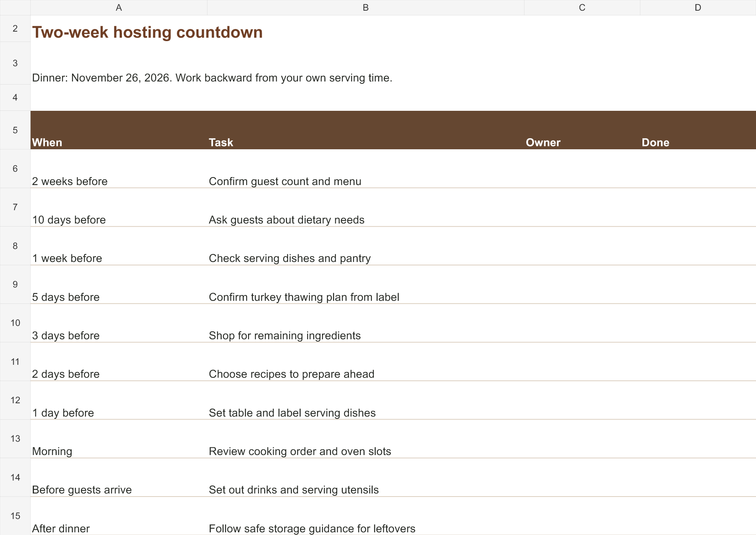Click the 'Owner' header cell
Image resolution: width=756 pixels, height=535 pixels.
[x=582, y=130]
